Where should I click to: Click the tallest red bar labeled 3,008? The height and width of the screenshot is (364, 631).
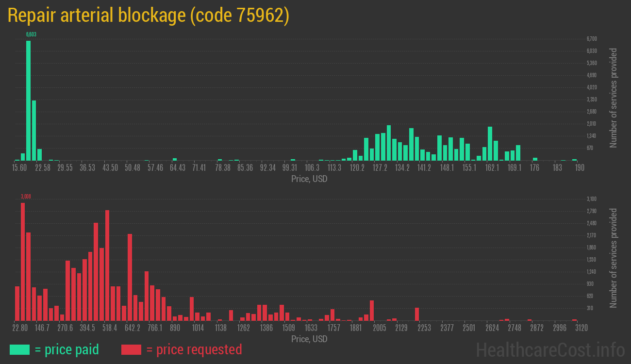(23, 261)
